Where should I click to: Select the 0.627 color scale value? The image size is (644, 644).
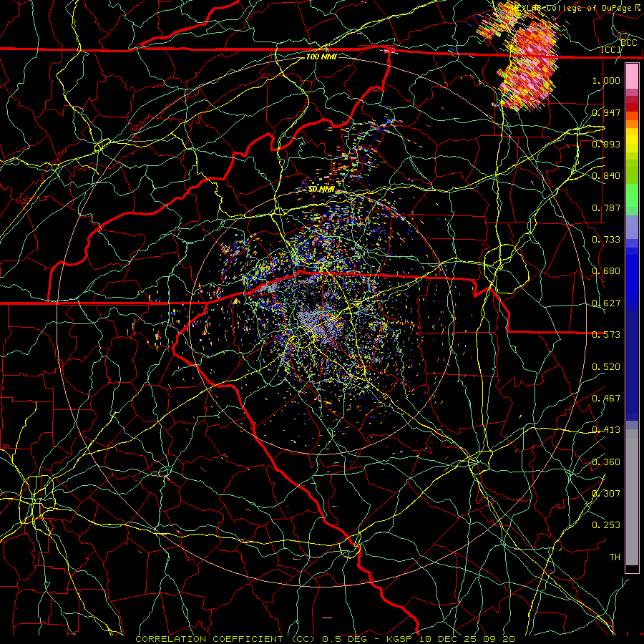[606, 303]
